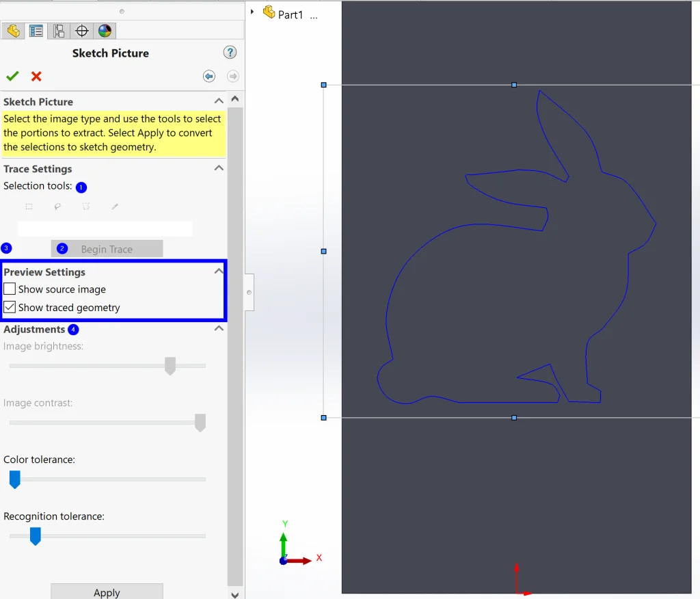Collapse the Adjustments section
This screenshot has width=700, height=599.
[219, 329]
